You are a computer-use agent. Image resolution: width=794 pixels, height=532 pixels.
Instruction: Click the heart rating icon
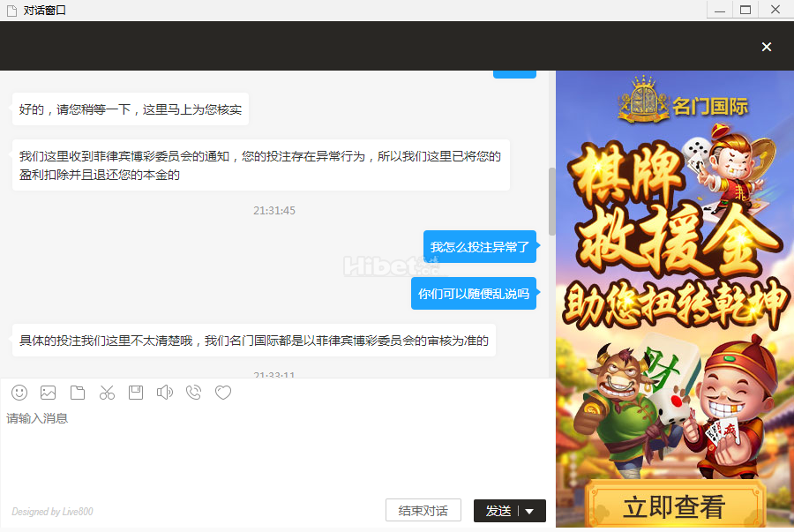point(223,393)
